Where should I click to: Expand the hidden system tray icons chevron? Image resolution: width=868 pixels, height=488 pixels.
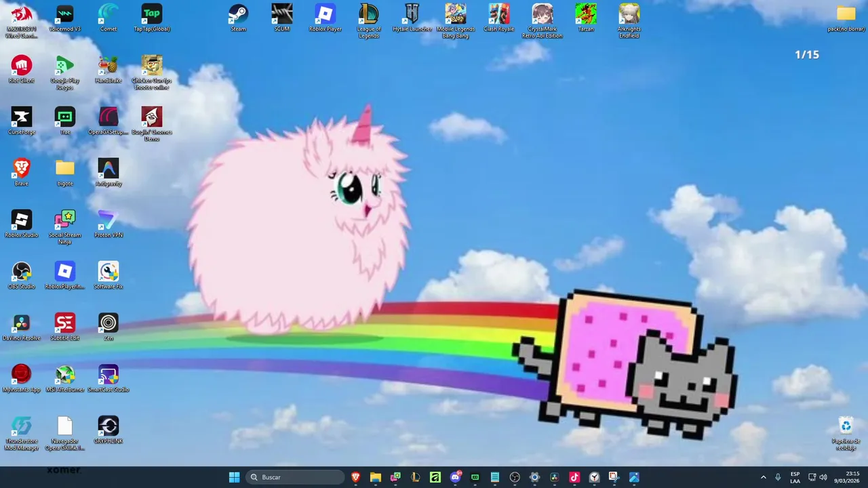coord(763,477)
